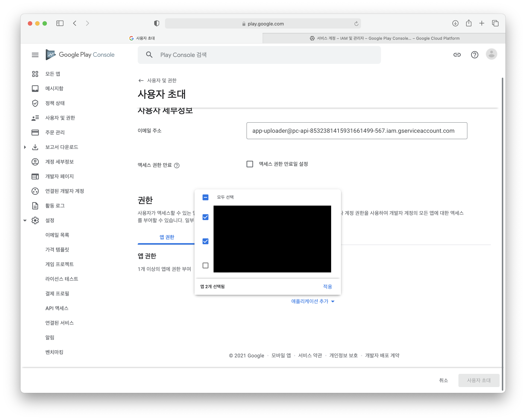The width and height of the screenshot is (526, 420).
Task: Click the Safari sidebar toggle icon
Action: [60, 23]
